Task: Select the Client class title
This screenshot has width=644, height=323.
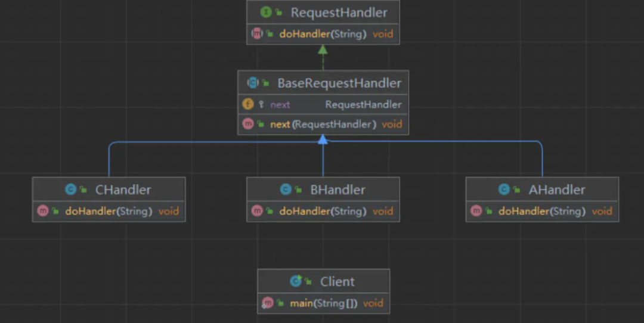Action: (337, 281)
